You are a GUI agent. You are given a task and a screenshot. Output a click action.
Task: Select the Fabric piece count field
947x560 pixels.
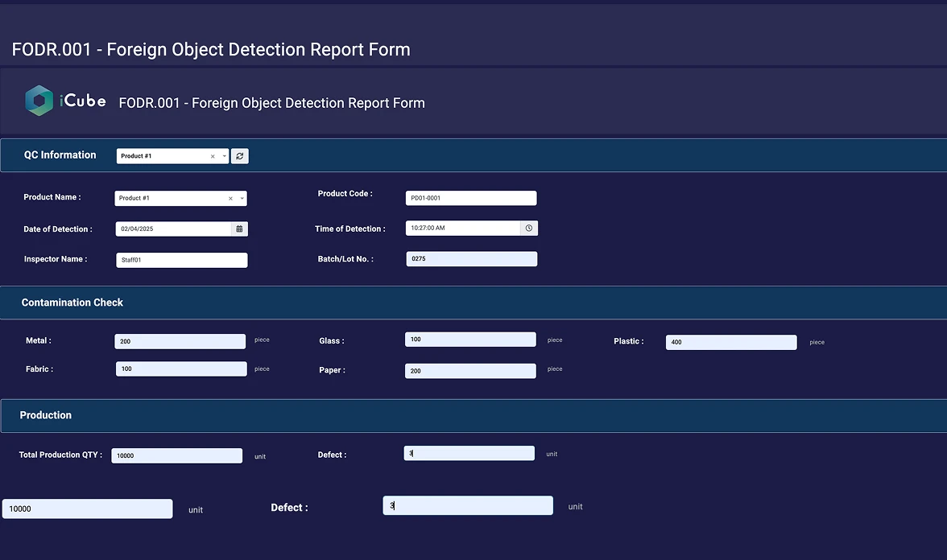click(180, 369)
